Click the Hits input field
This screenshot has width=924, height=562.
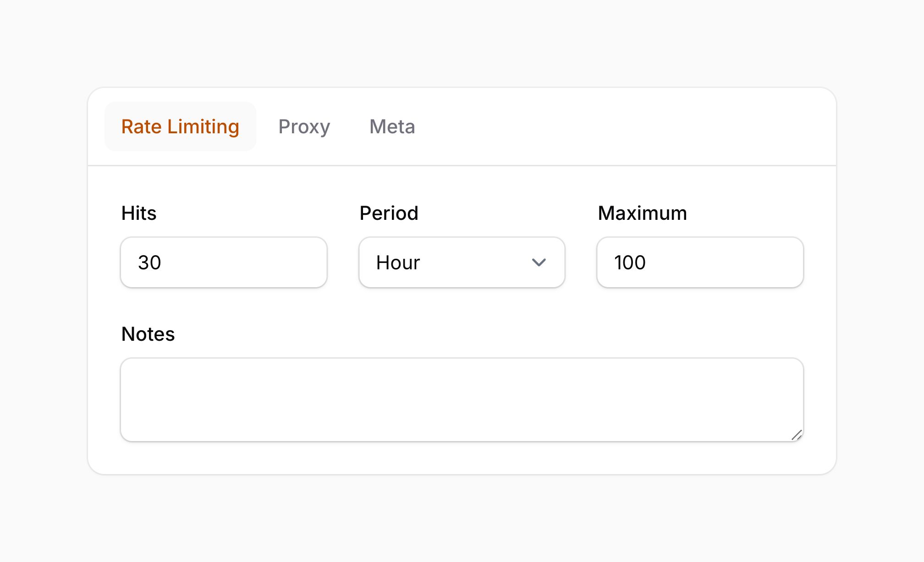[224, 262]
